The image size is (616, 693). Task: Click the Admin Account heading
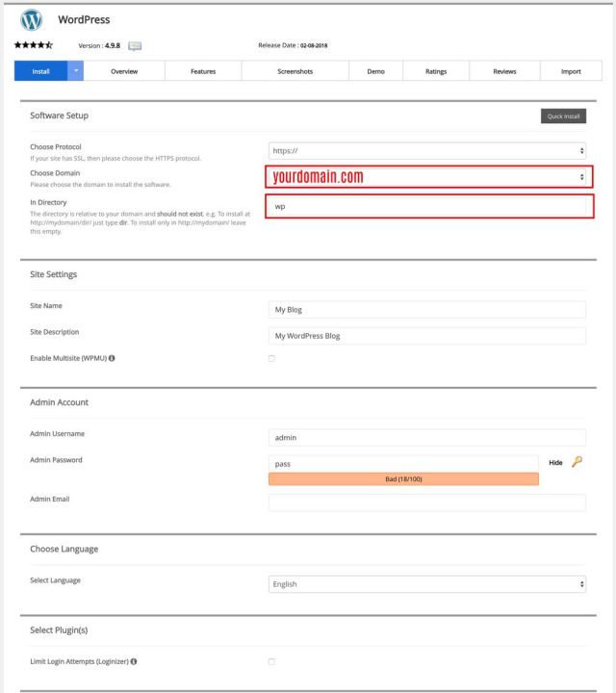(x=60, y=402)
